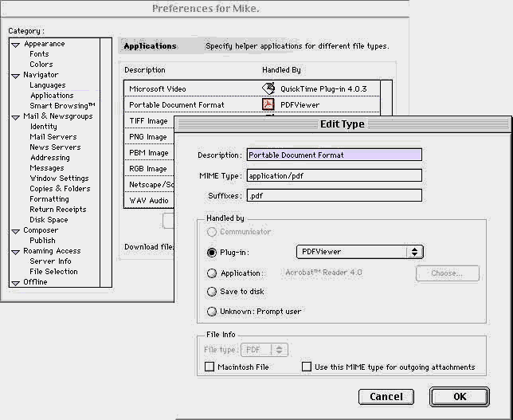Collapse the Navigator category
The image size is (513, 420).
(x=15, y=76)
